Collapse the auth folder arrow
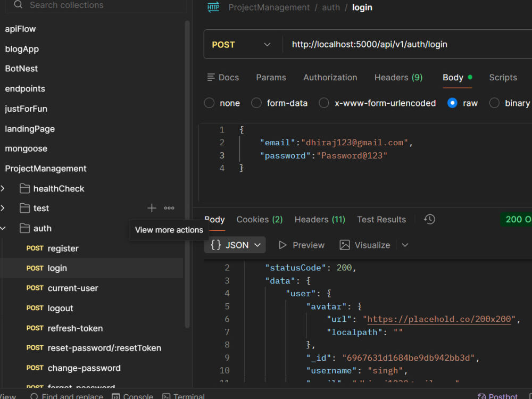 [x=3, y=228]
